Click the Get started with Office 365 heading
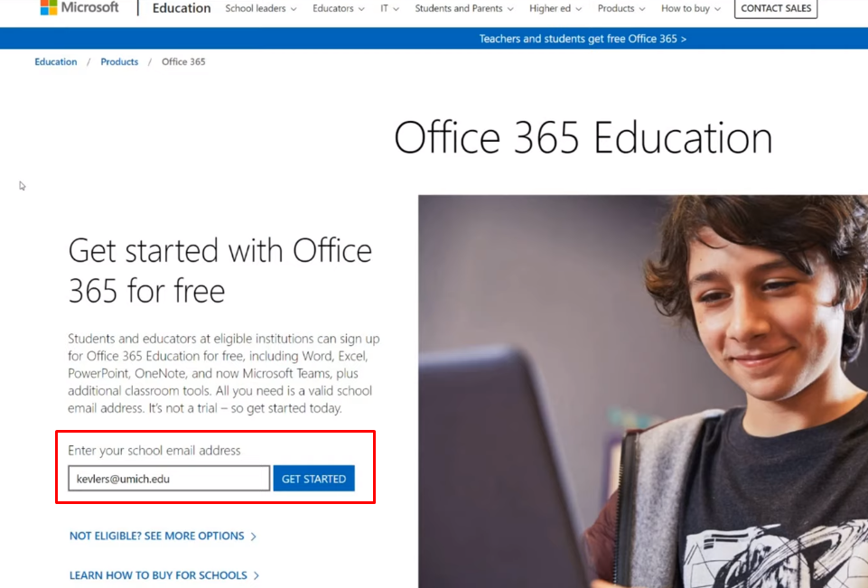 [219, 271]
